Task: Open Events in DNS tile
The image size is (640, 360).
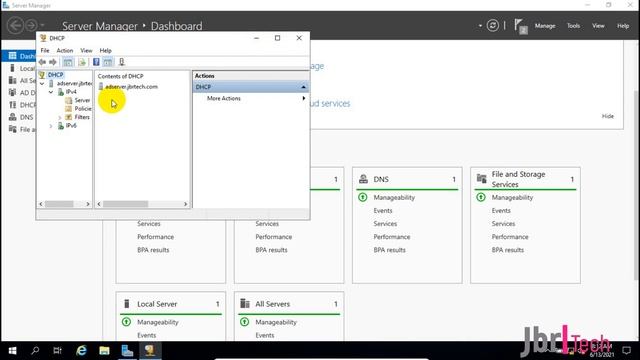Action: [383, 211]
